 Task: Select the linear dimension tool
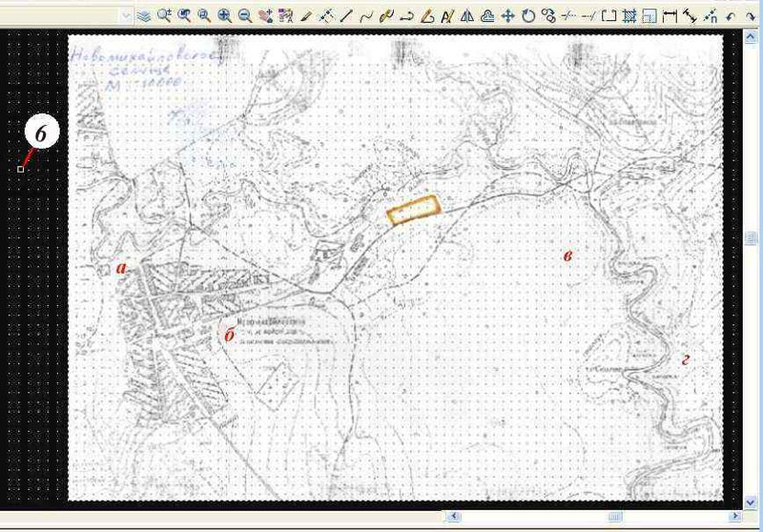click(670, 16)
